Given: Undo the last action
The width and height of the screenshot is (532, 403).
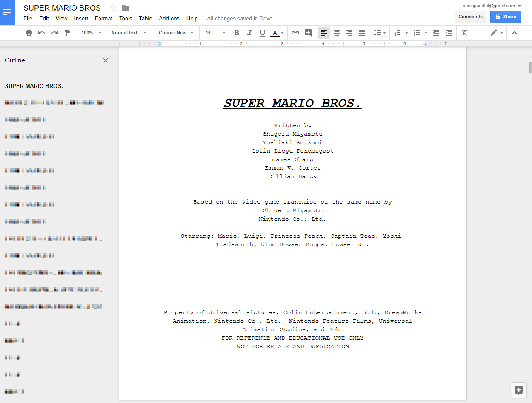Looking at the screenshot, I should click(x=42, y=33).
